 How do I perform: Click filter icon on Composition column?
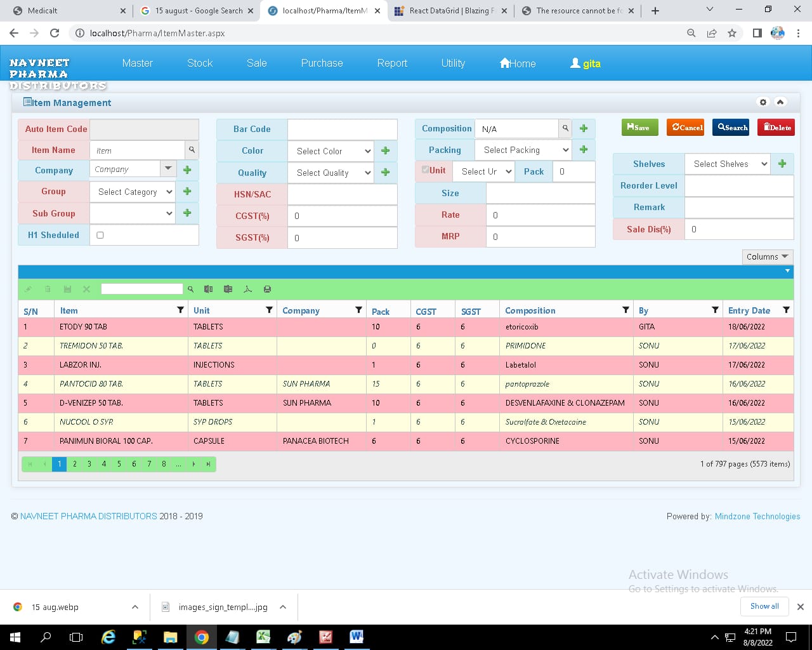click(x=625, y=310)
